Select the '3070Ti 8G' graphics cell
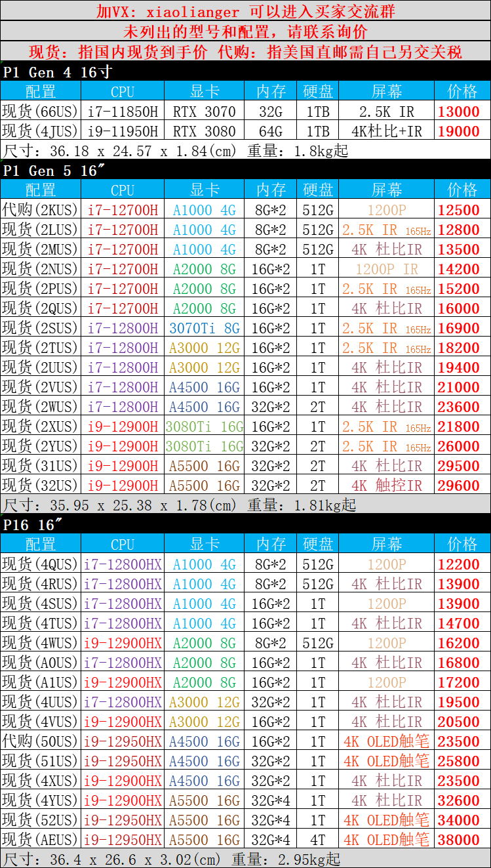The height and width of the screenshot is (868, 491). (204, 327)
